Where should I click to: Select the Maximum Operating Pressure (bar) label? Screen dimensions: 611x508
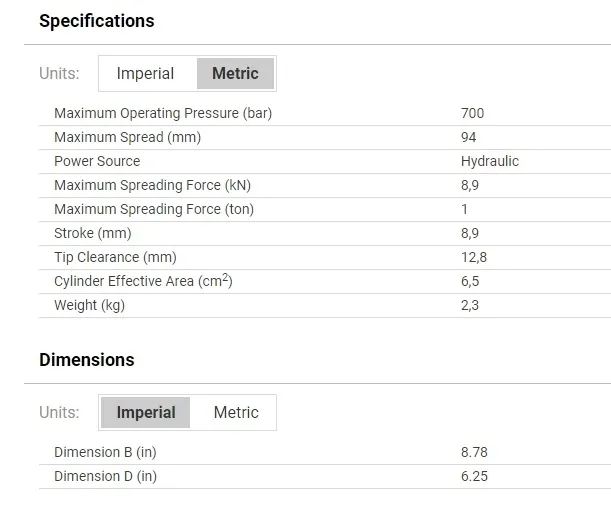(163, 113)
